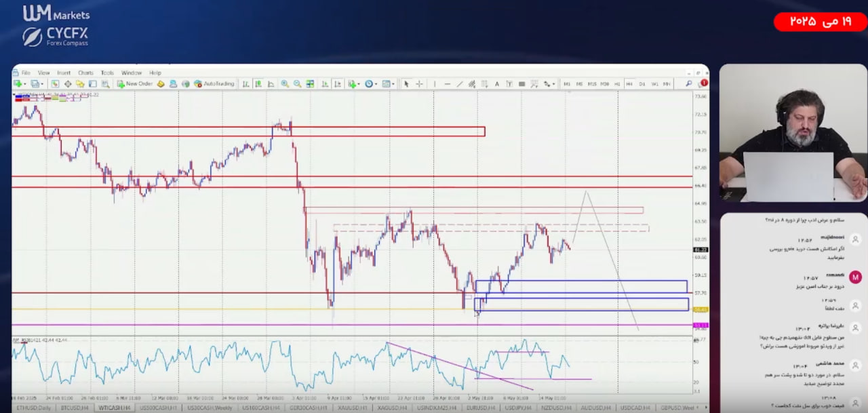Switch timeframe to D1
This screenshot has height=413, width=868.
[x=642, y=84]
